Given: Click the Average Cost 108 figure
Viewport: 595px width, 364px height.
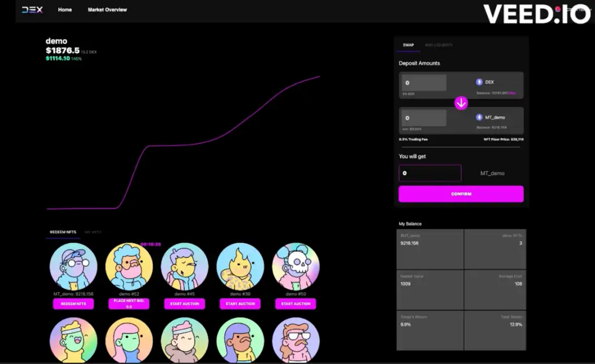Looking at the screenshot, I should point(518,284).
